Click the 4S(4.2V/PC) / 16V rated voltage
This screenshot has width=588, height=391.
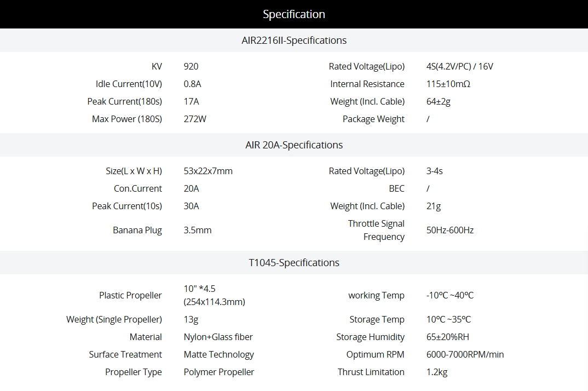click(459, 66)
